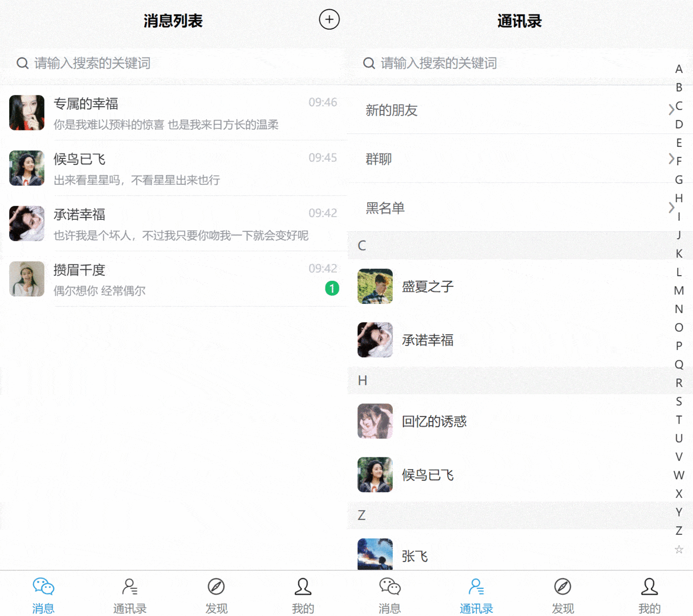The width and height of the screenshot is (693, 616).
Task: Click the search magnifier icon in 消息列表
Action: pos(22,63)
